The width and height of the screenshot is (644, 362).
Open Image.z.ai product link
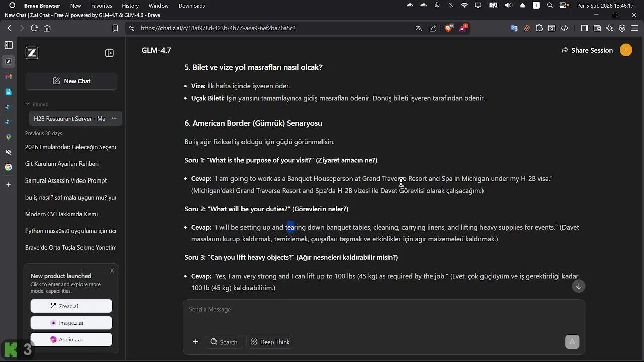[71, 323]
